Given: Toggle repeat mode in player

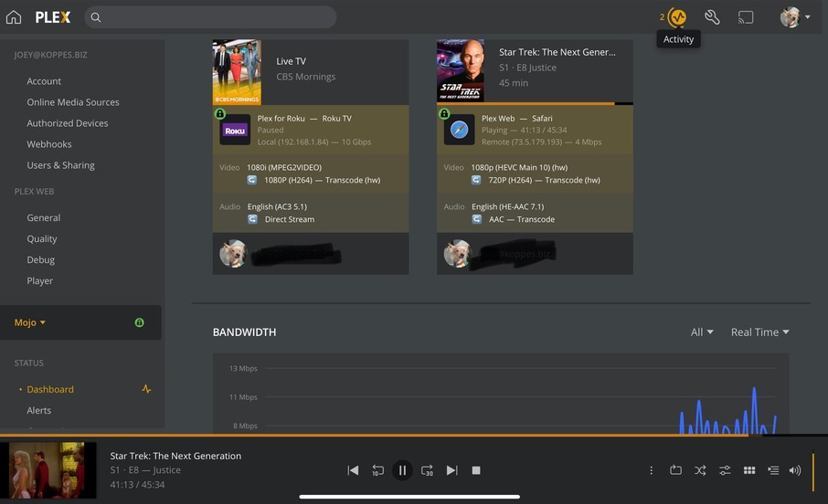Looking at the screenshot, I should (675, 470).
